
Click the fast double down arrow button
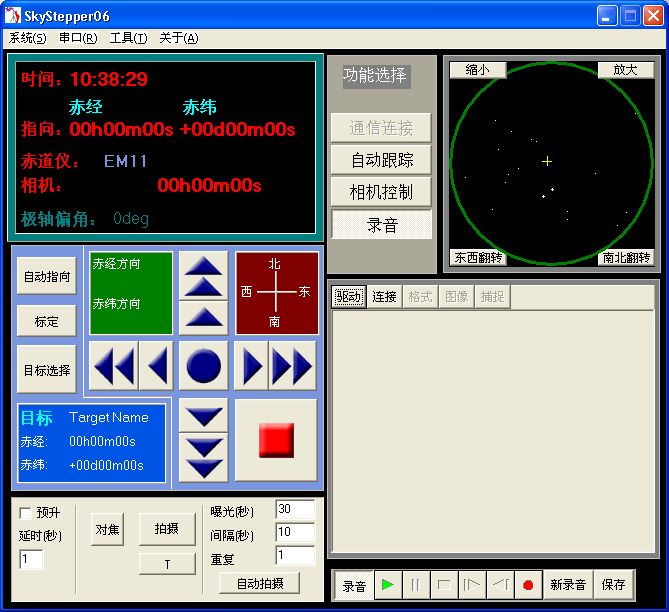tap(204, 458)
